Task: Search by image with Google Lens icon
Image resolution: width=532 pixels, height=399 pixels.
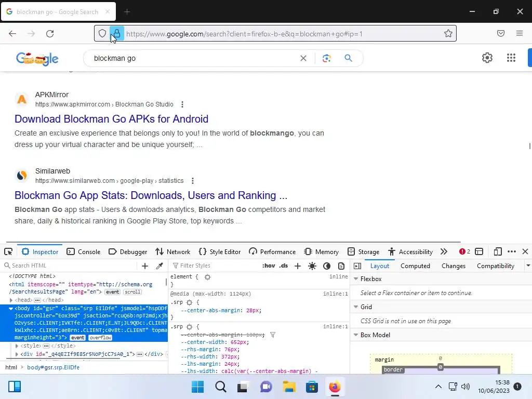Action: pyautogui.click(x=326, y=58)
